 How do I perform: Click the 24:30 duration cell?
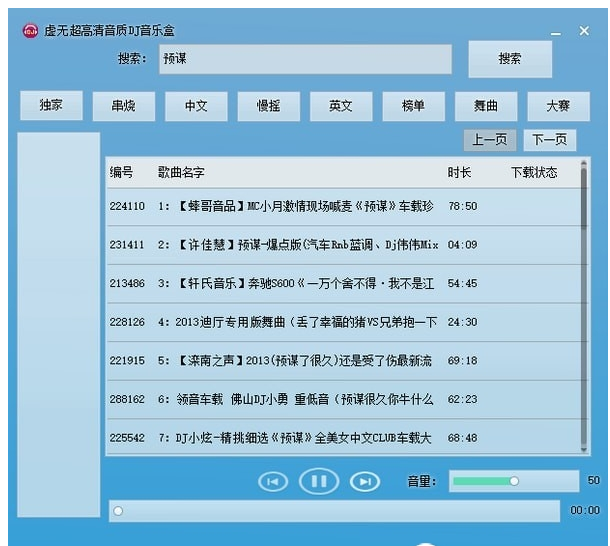point(462,322)
